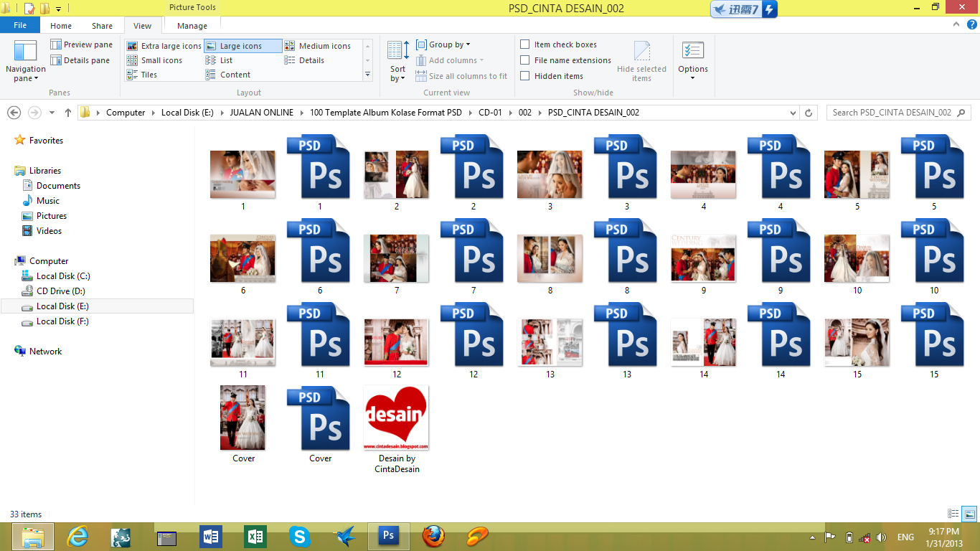Open the volume control from the system tray
This screenshot has height=551, width=980.
(x=881, y=536)
